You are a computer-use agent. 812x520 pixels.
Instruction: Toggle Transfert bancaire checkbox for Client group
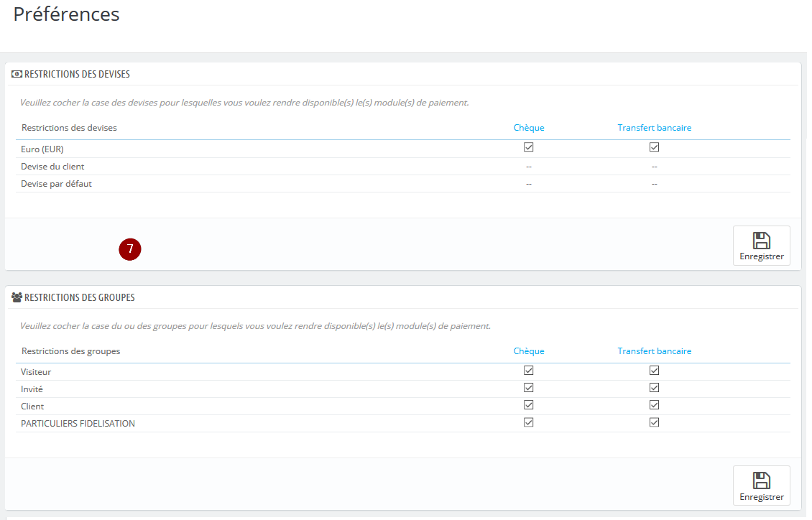click(x=654, y=405)
